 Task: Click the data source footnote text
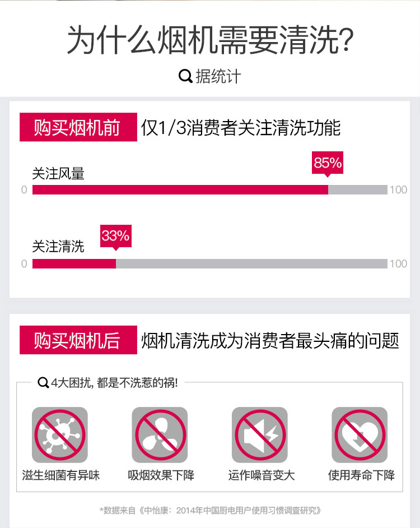click(210, 511)
